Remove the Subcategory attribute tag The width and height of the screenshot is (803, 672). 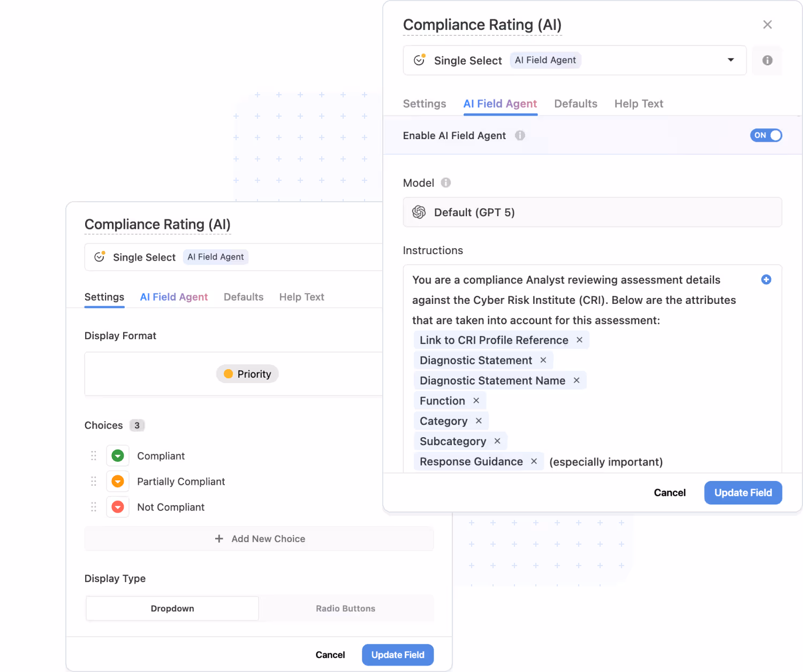tap(497, 441)
